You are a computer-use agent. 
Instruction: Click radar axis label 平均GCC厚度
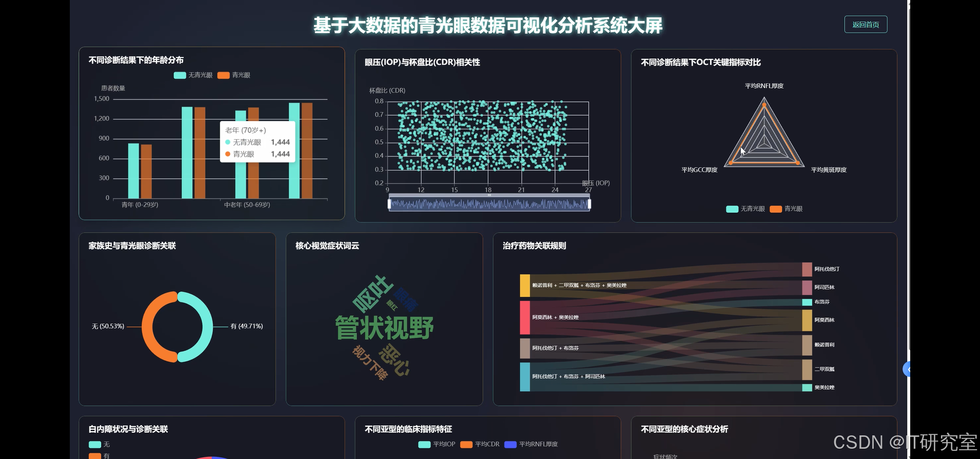pyautogui.click(x=699, y=170)
